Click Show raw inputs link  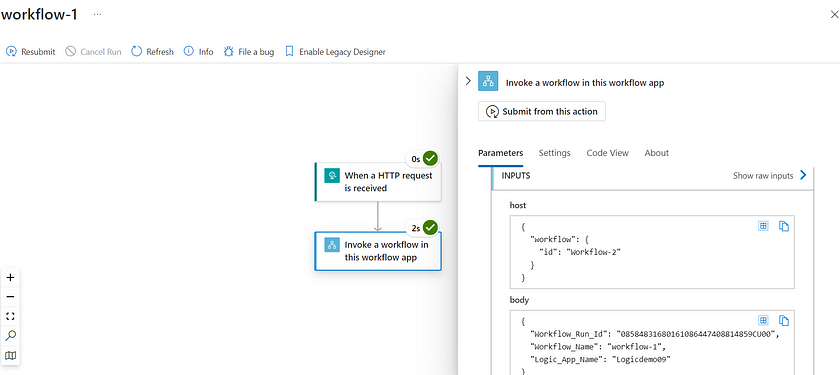pos(763,176)
